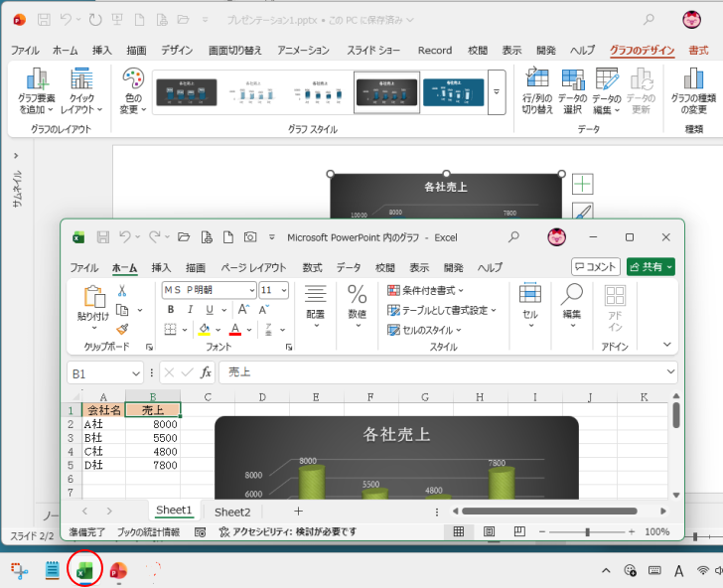Screen dimensions: 723x588
Task: Click Workbook Statistics in Excel status bar
Action: tap(148, 531)
